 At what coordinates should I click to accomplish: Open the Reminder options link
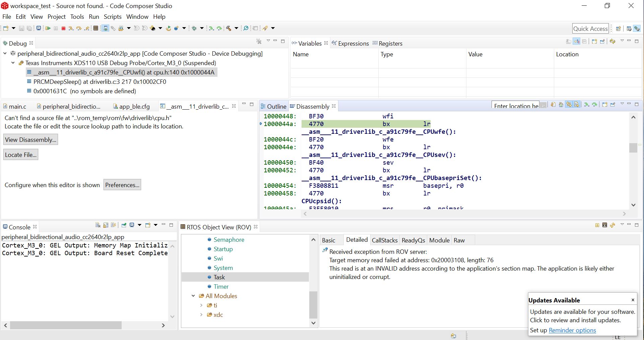tap(572, 330)
